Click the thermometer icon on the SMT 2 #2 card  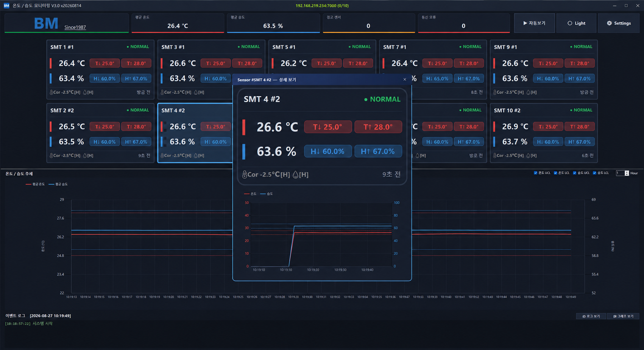click(51, 156)
